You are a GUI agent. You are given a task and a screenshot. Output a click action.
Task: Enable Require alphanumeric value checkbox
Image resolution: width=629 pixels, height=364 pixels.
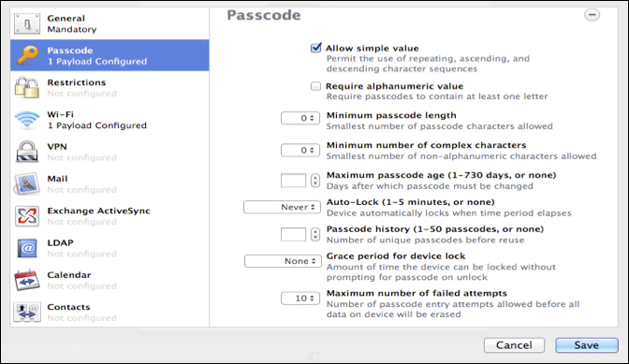pyautogui.click(x=316, y=86)
